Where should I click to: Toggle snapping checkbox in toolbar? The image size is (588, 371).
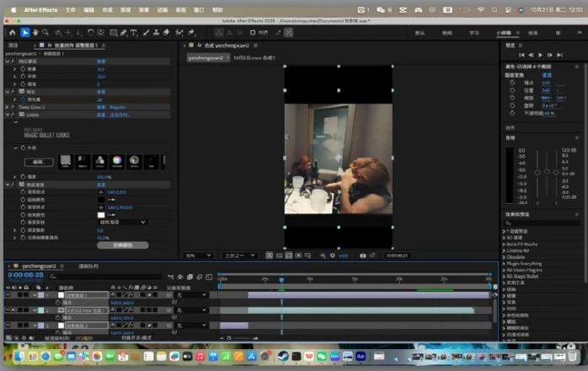coord(253,33)
